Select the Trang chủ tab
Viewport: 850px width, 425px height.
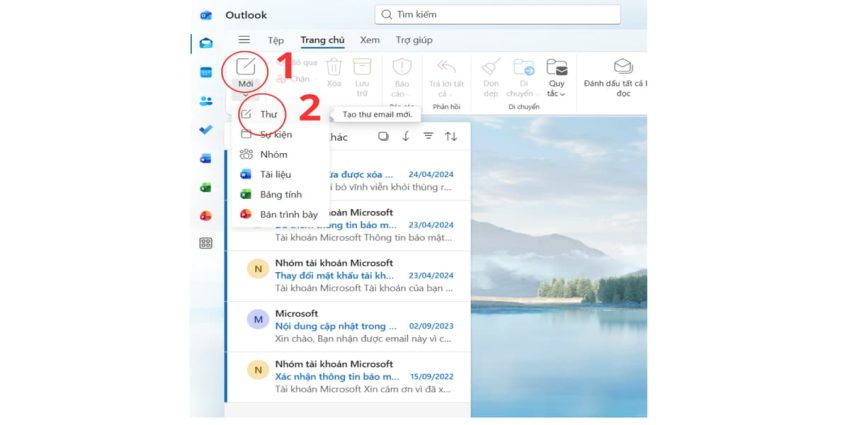coord(323,40)
